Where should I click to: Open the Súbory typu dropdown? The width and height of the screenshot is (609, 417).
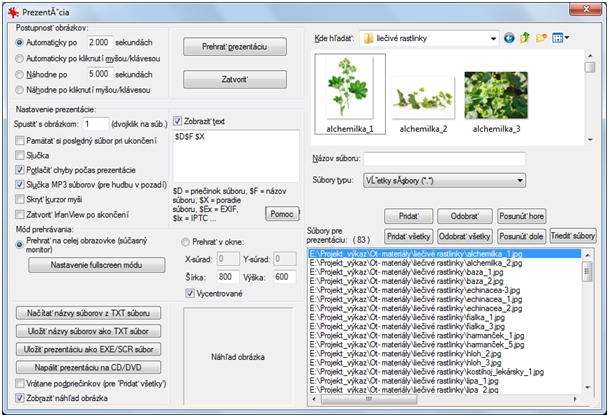520,181
